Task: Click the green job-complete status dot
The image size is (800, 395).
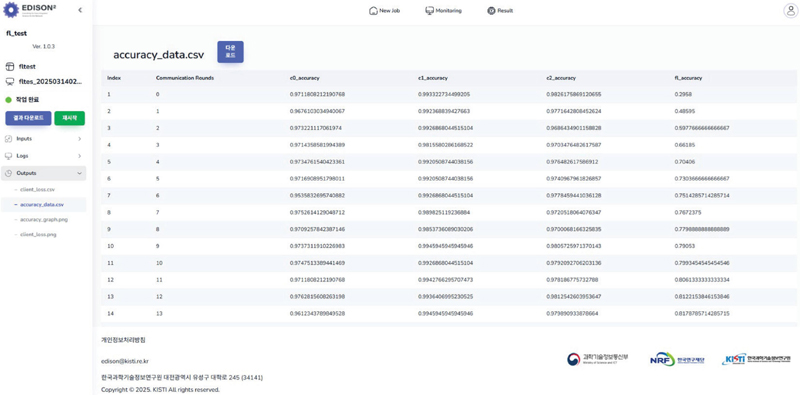Action: tap(8, 100)
